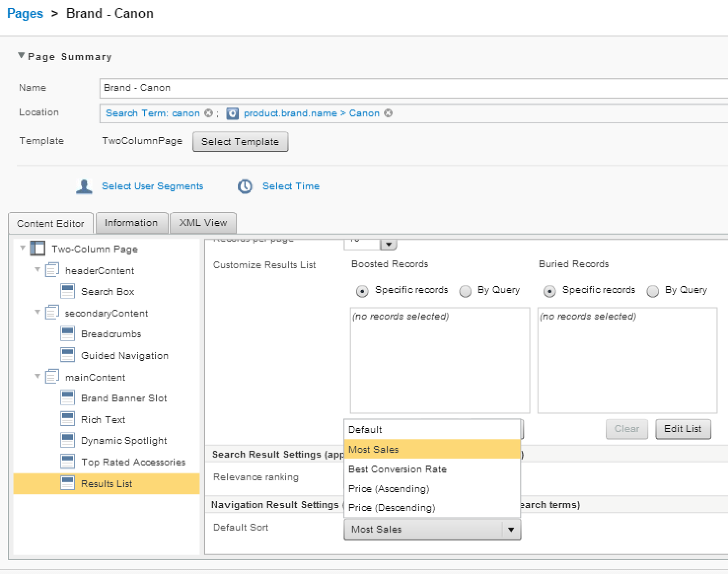Open the records per page dropdown
The height and width of the screenshot is (574, 728).
pos(388,245)
